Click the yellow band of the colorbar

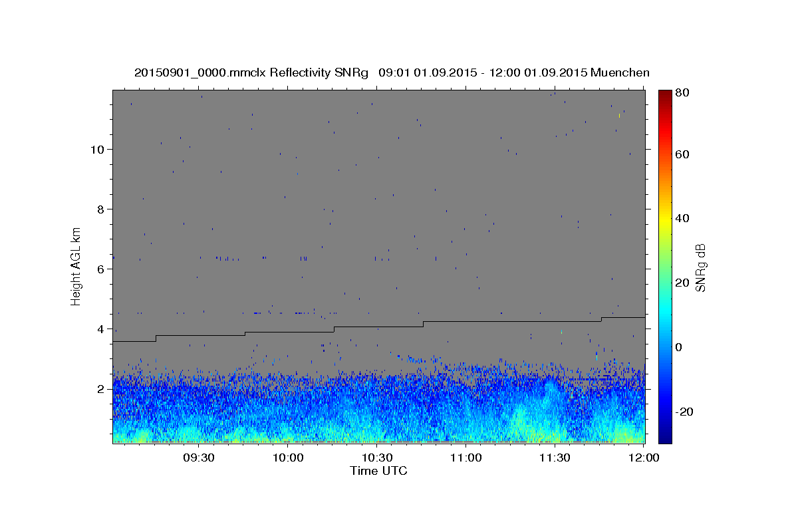pyautogui.click(x=665, y=218)
